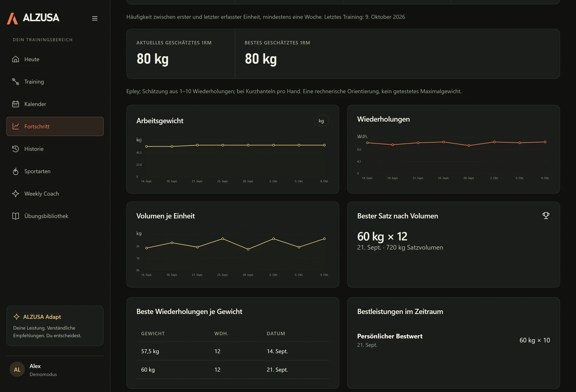Open the Weekly Coach page
576x392 pixels.
(x=55, y=194)
